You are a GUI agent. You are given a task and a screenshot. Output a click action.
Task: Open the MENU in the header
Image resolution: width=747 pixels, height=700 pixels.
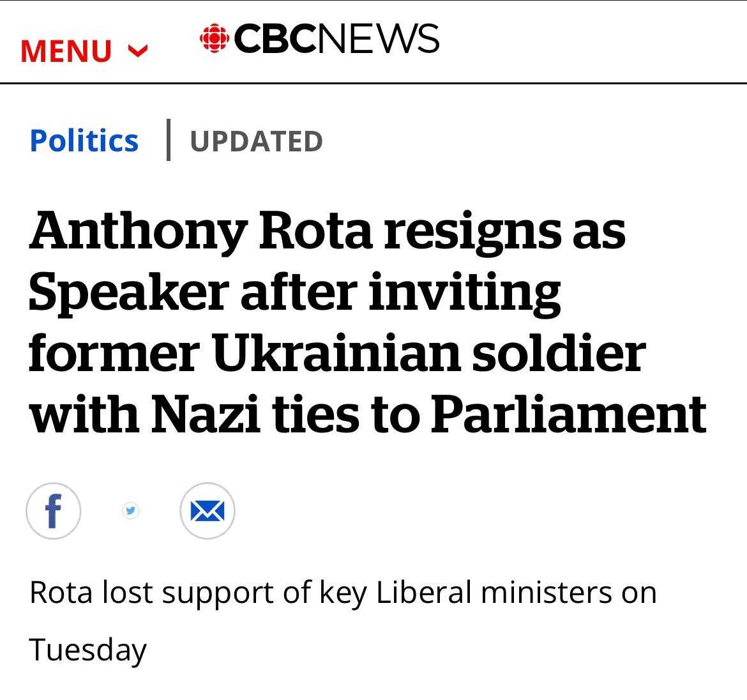66,51
